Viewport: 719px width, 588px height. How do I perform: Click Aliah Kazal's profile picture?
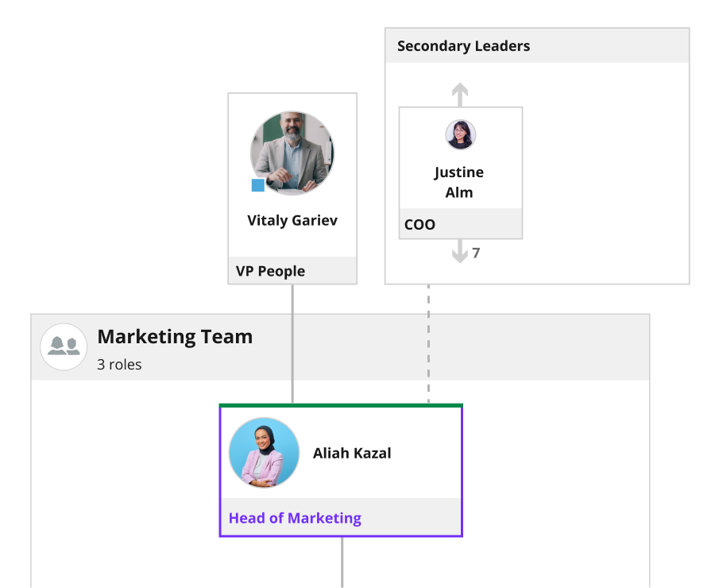click(264, 452)
